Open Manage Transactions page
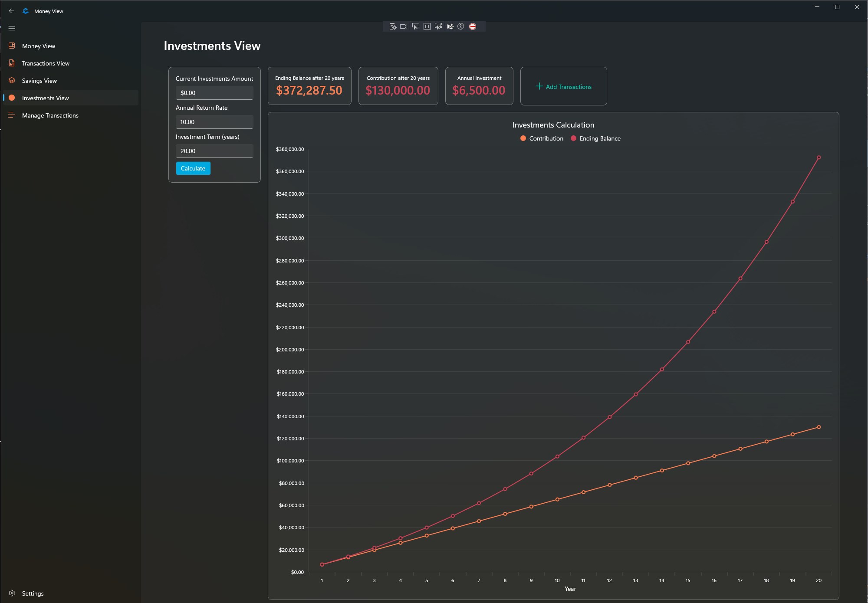The width and height of the screenshot is (868, 603). coord(50,115)
